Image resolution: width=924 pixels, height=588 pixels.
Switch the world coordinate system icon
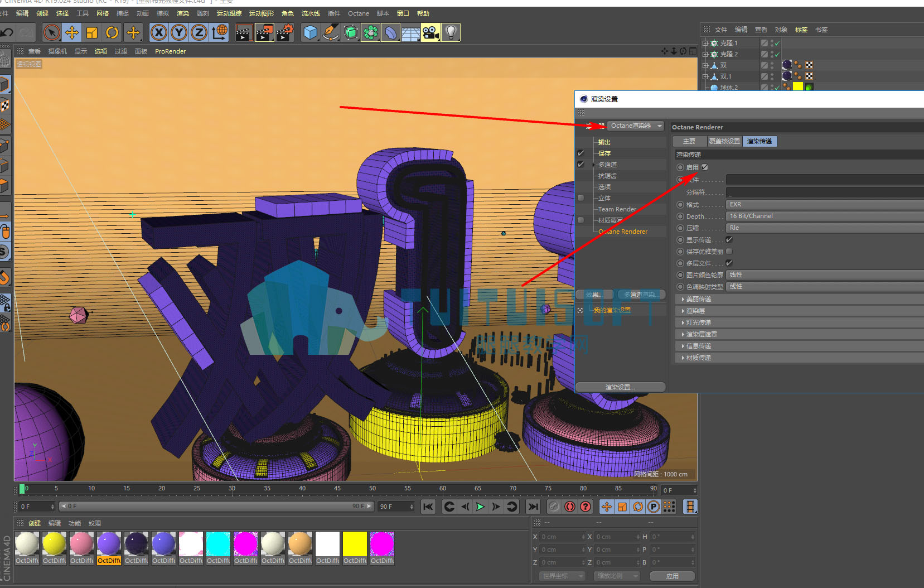(220, 33)
